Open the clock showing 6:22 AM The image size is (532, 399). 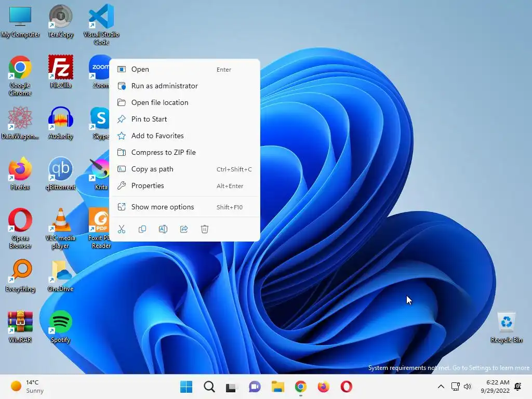pyautogui.click(x=495, y=387)
